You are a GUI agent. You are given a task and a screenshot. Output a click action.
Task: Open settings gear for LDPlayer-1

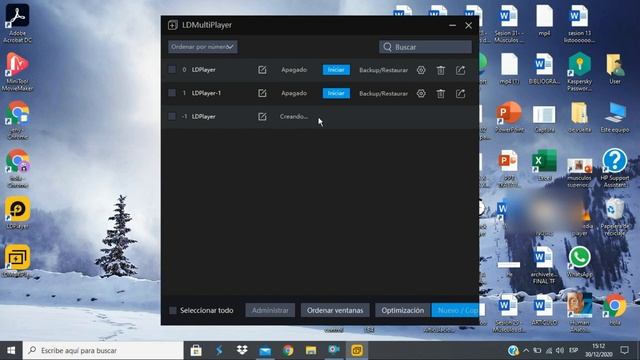[421, 93]
